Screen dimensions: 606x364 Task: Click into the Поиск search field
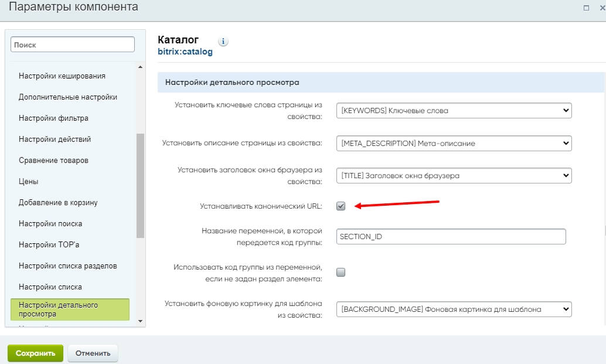click(73, 45)
